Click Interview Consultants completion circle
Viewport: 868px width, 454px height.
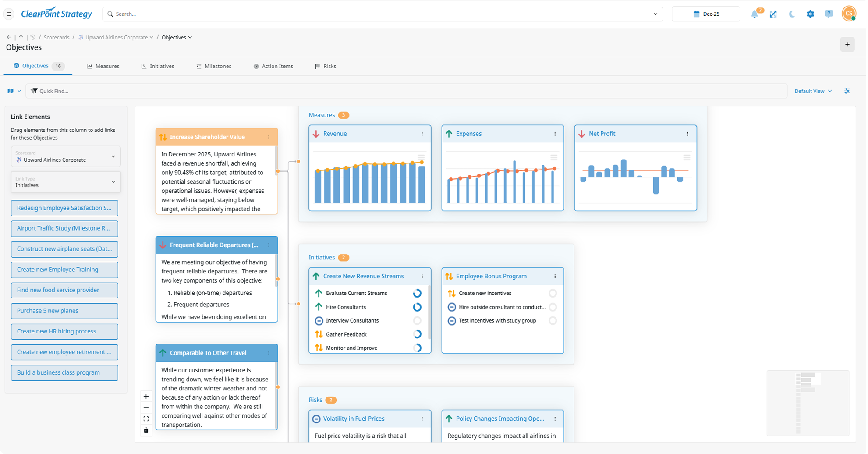tap(418, 321)
